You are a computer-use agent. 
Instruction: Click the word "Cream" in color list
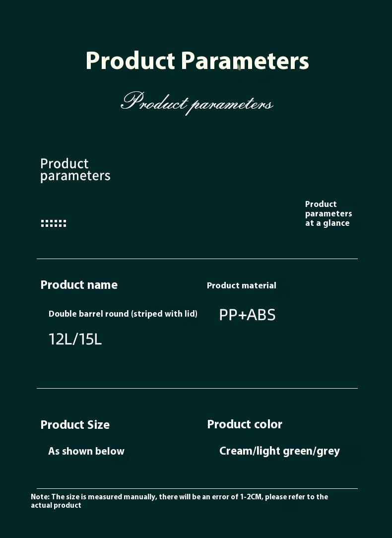click(x=236, y=451)
